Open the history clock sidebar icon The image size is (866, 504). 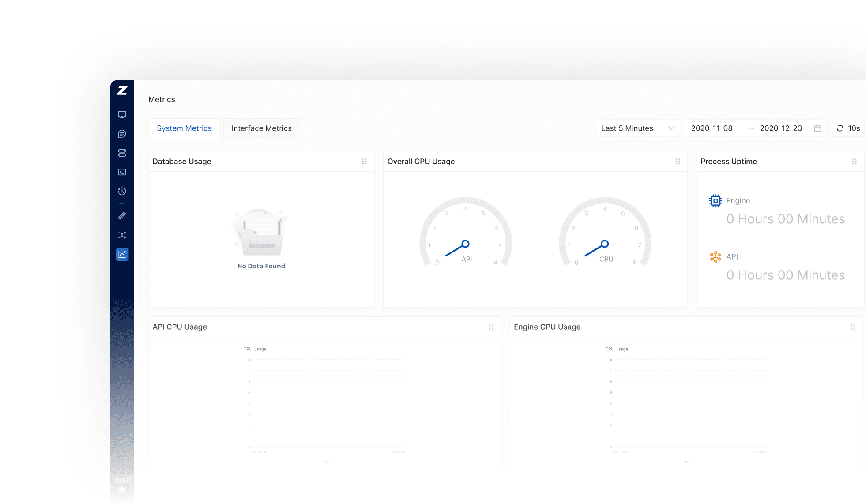(x=122, y=192)
